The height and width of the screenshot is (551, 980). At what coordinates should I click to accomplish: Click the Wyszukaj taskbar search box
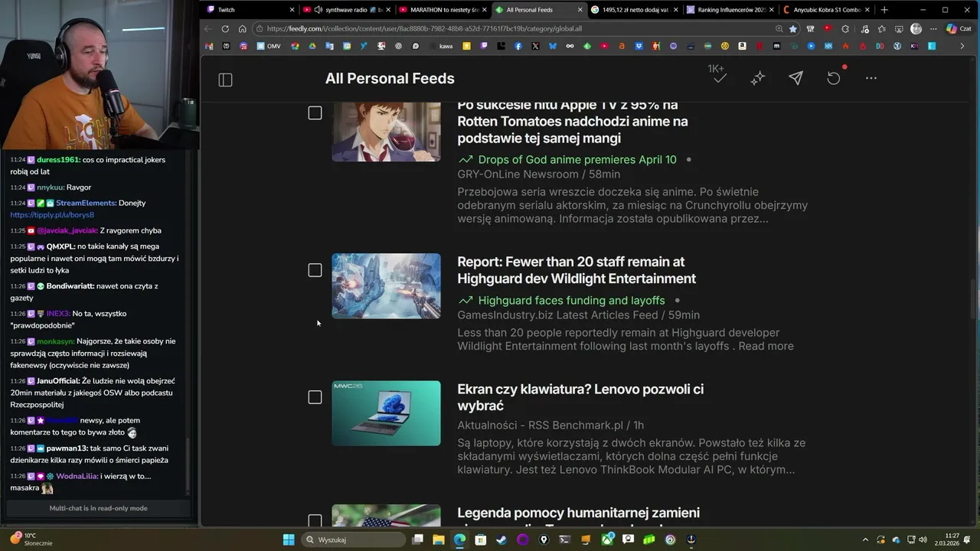pyautogui.click(x=354, y=540)
